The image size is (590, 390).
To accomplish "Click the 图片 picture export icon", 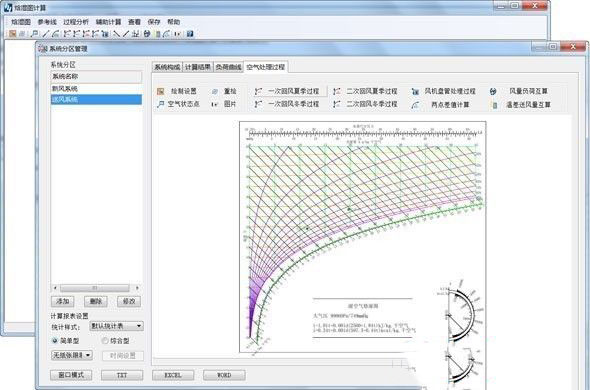I will click(215, 104).
